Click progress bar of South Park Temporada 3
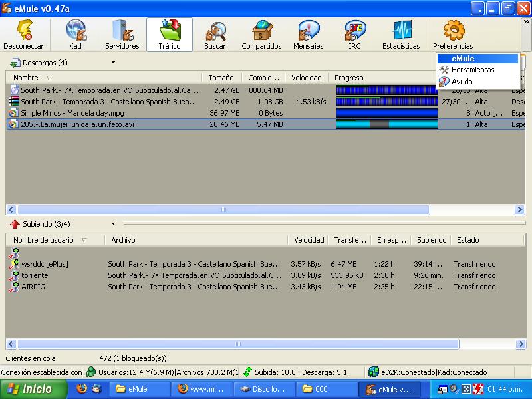This screenshot has height=399, width=532. (387, 102)
